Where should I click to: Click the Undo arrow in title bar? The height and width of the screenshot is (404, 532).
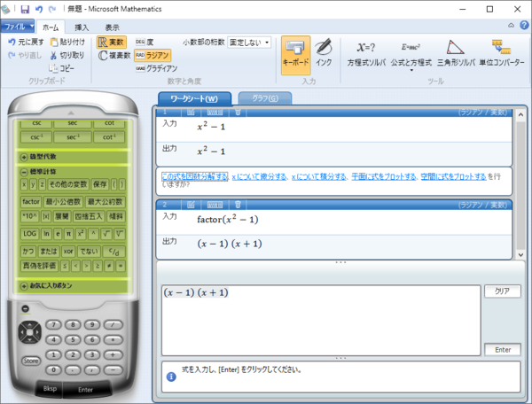(x=39, y=9)
